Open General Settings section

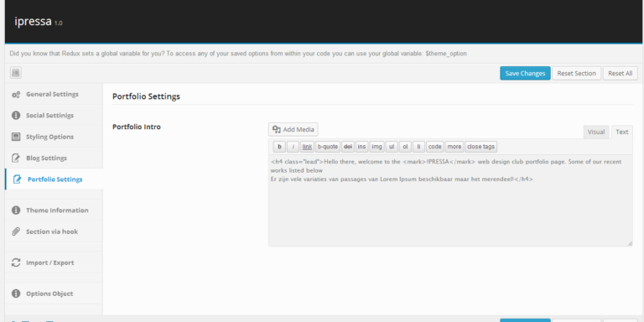tap(54, 94)
